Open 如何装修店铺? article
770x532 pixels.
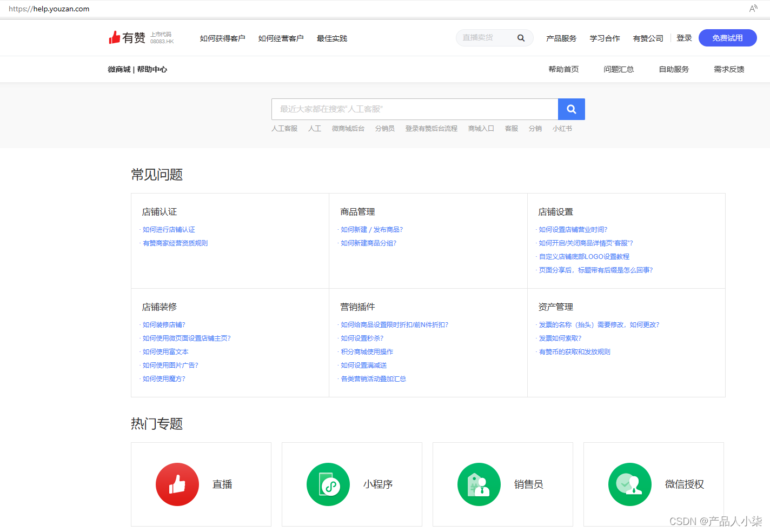click(164, 325)
